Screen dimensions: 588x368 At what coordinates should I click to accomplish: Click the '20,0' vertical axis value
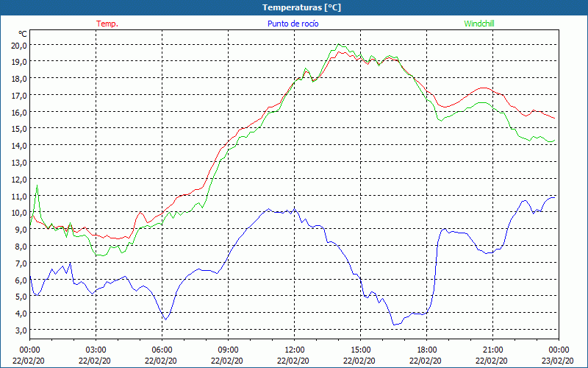tap(19, 46)
